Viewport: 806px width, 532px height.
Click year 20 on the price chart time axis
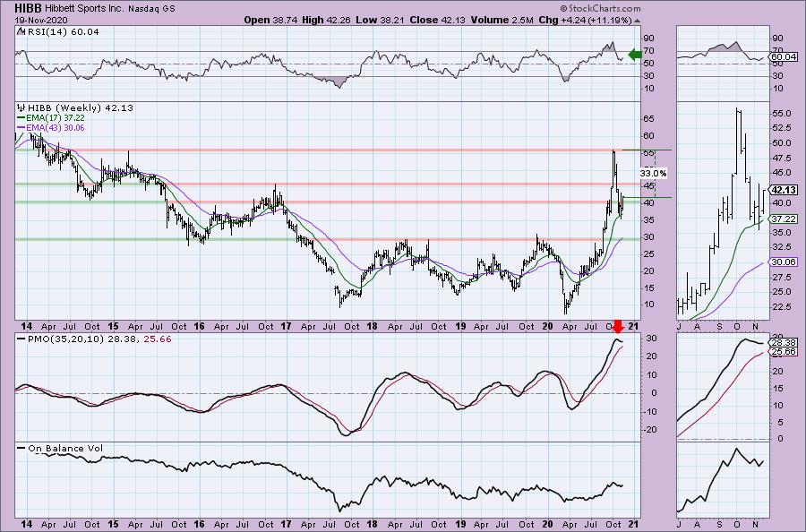[547, 326]
